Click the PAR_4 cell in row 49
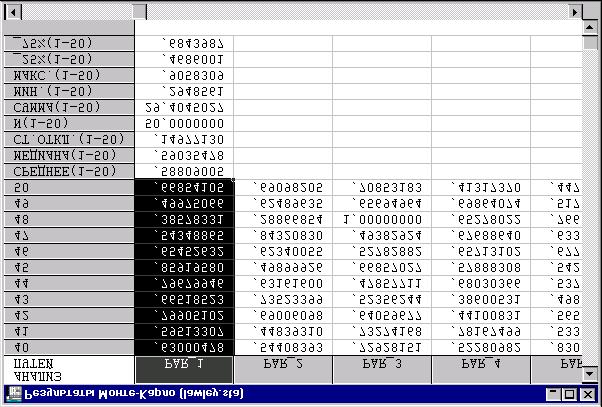Viewport: 602px width, 407px height. tap(481, 204)
